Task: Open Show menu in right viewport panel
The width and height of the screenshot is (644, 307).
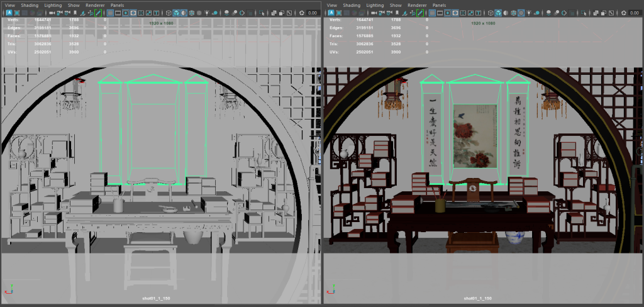Action: pos(396,5)
